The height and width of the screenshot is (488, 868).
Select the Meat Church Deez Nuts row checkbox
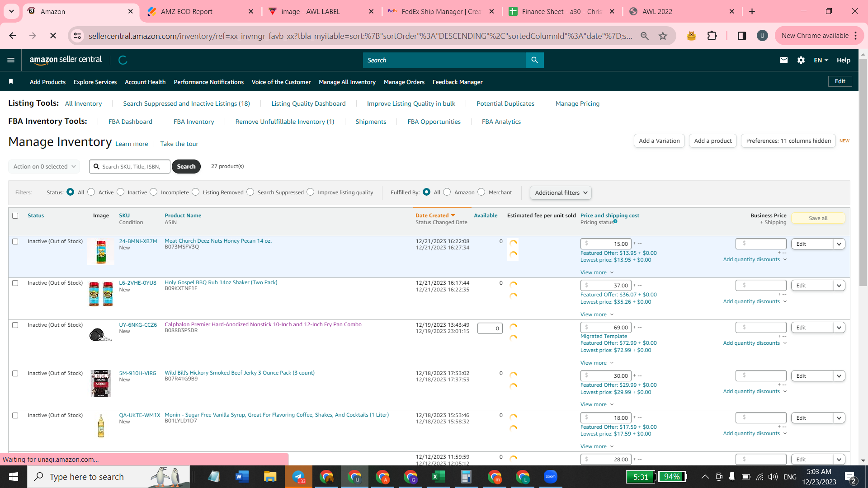[15, 241]
